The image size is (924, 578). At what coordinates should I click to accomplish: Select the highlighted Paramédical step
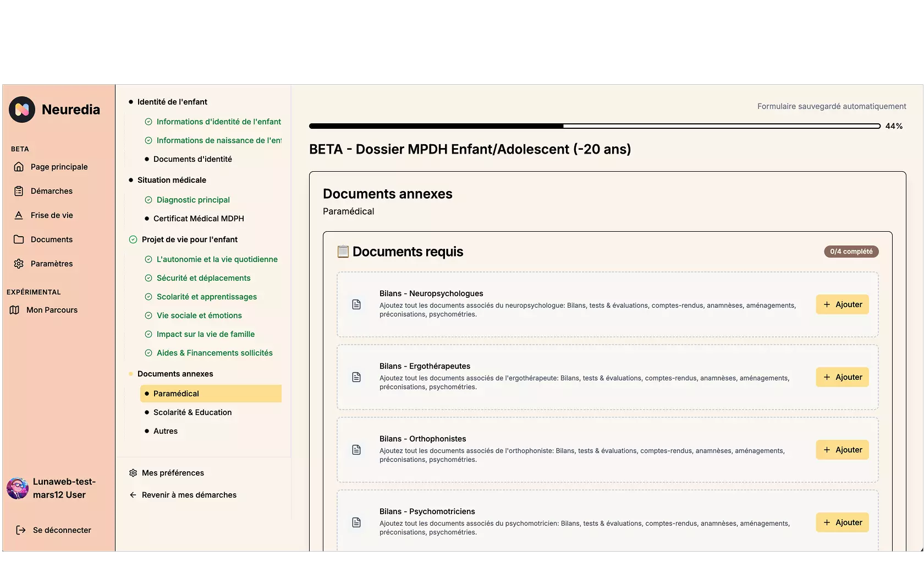point(211,394)
